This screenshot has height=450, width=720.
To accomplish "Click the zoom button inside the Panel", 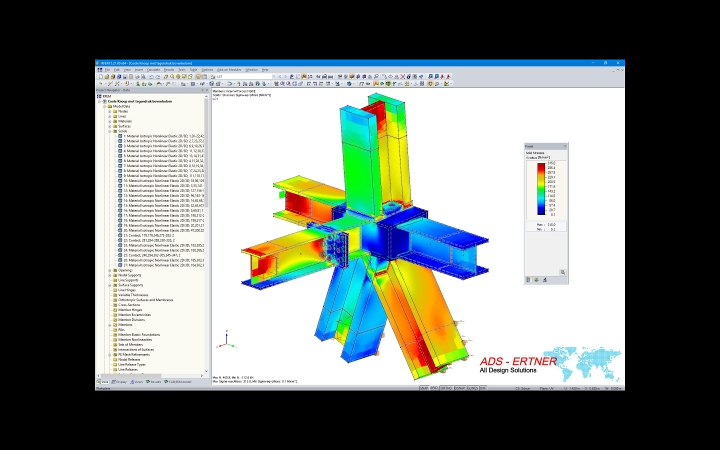I will [x=562, y=272].
